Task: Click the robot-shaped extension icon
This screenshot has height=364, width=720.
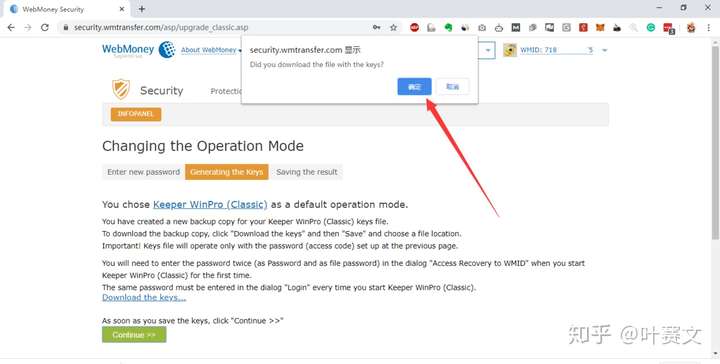Action: coord(499,28)
